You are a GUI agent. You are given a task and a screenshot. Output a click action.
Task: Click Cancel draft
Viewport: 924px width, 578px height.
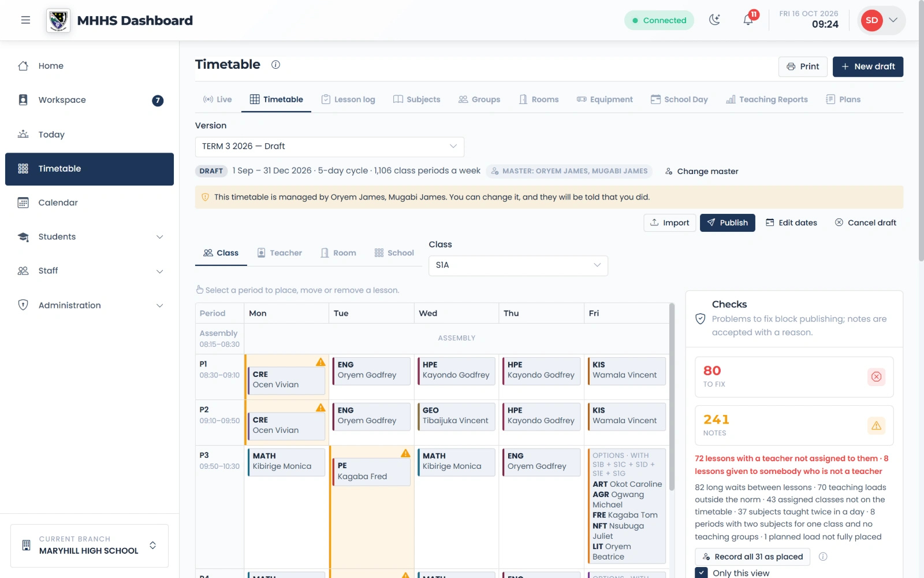click(866, 223)
